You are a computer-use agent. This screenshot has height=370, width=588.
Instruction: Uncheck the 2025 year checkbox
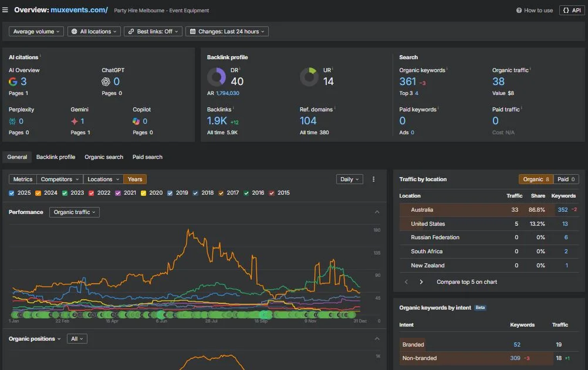[x=12, y=193]
